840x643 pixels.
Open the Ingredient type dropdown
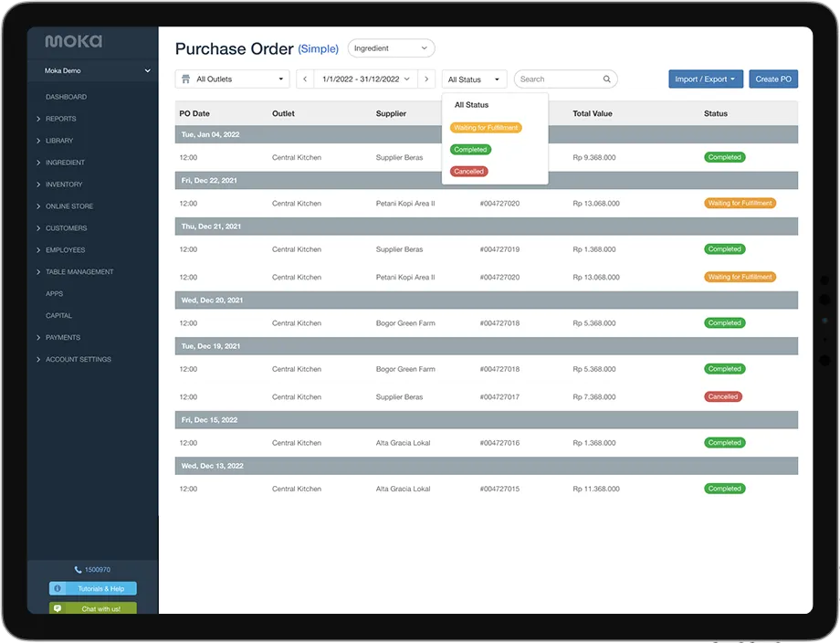[391, 48]
